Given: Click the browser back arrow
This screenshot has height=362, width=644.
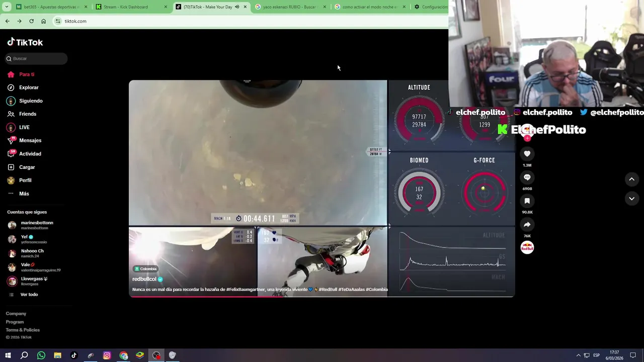Looking at the screenshot, I should pyautogui.click(x=7, y=21).
